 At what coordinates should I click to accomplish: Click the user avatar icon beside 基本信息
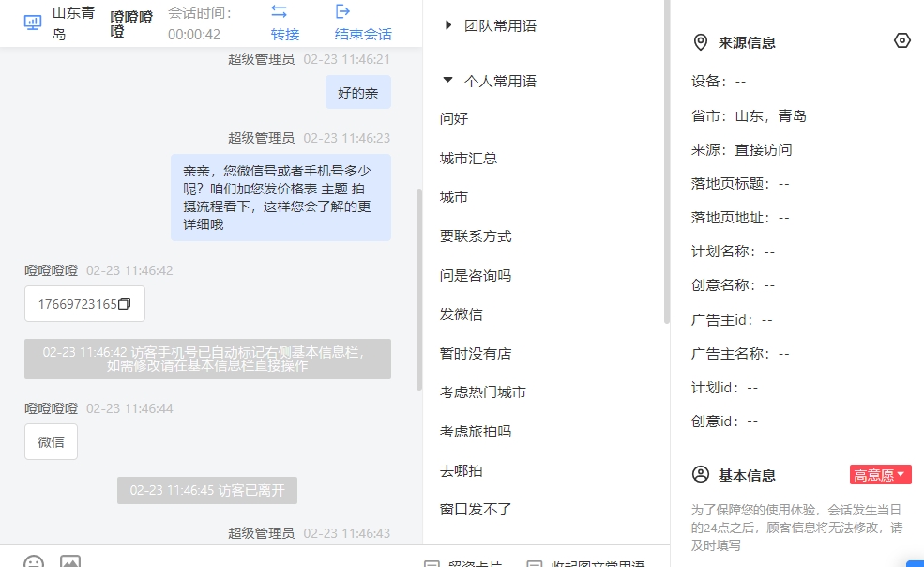(701, 474)
